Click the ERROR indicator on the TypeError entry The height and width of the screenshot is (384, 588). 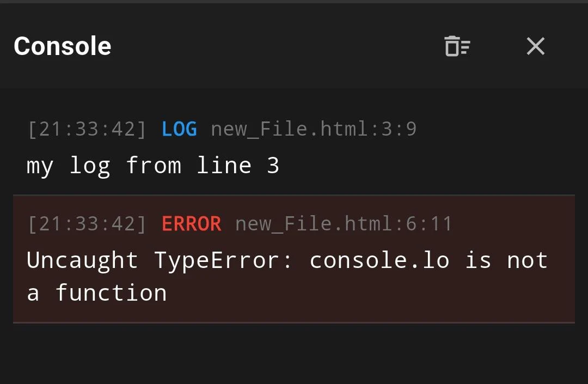pos(192,223)
